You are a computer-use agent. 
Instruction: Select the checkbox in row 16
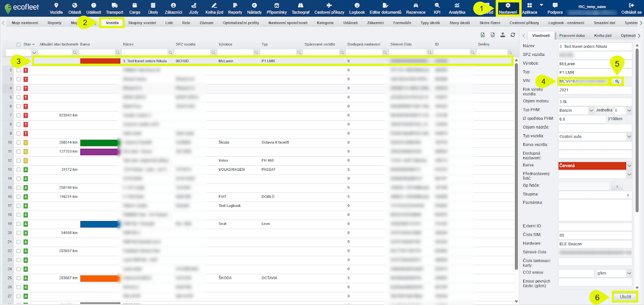tap(19, 197)
